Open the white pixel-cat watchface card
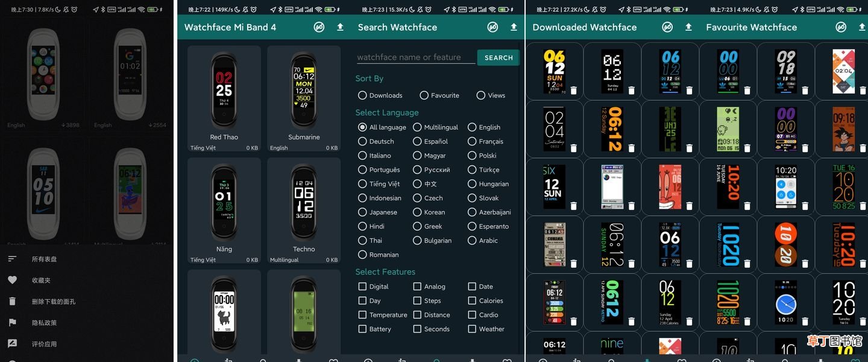 point(224,312)
